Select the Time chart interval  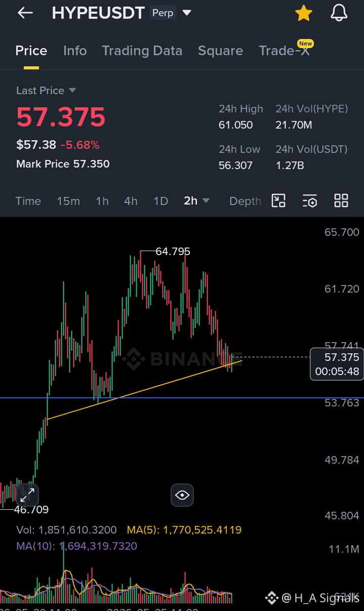tap(28, 201)
